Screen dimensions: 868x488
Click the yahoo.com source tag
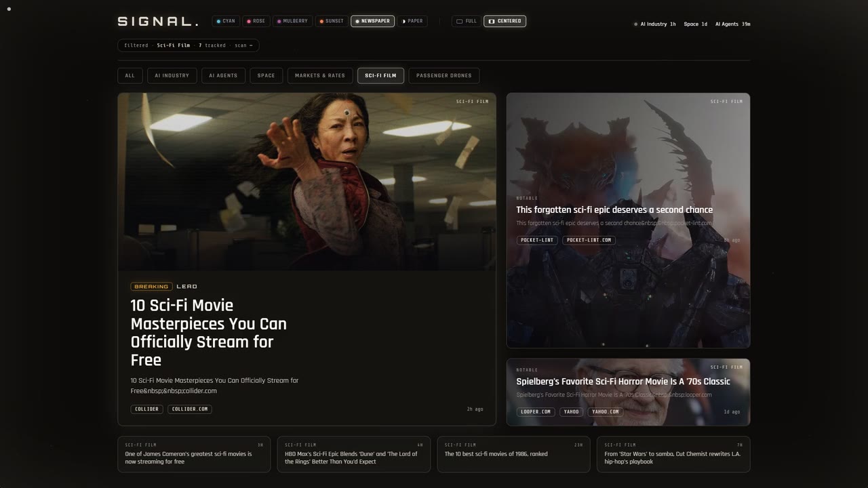click(x=605, y=411)
